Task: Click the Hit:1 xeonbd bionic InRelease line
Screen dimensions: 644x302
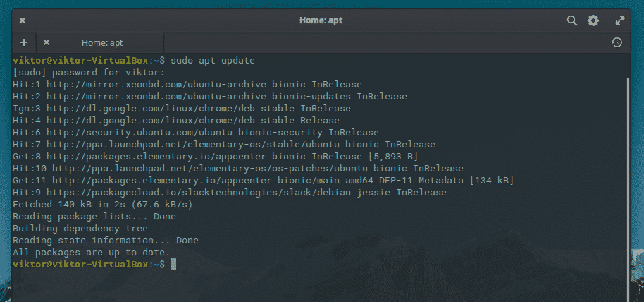Action: pyautogui.click(x=187, y=85)
